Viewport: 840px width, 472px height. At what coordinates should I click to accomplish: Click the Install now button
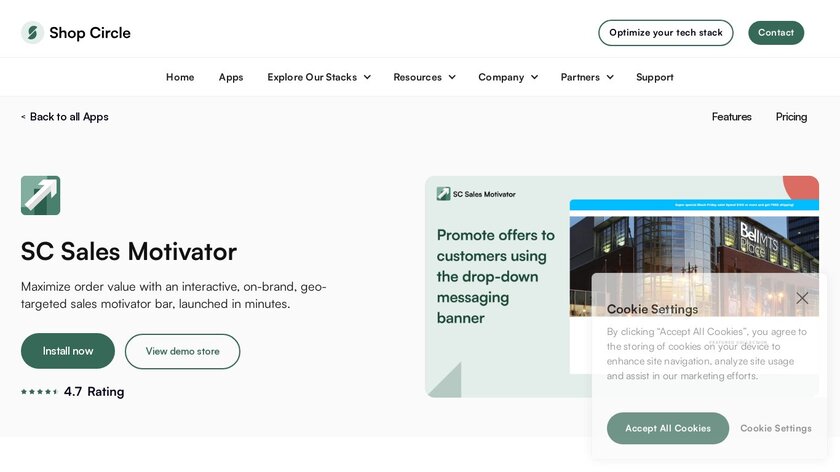click(68, 351)
